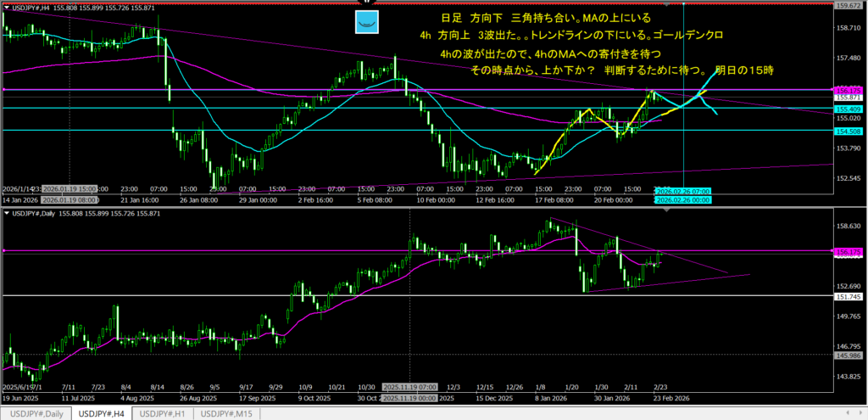Click the blue smiley icon on H4 chart

point(365,22)
